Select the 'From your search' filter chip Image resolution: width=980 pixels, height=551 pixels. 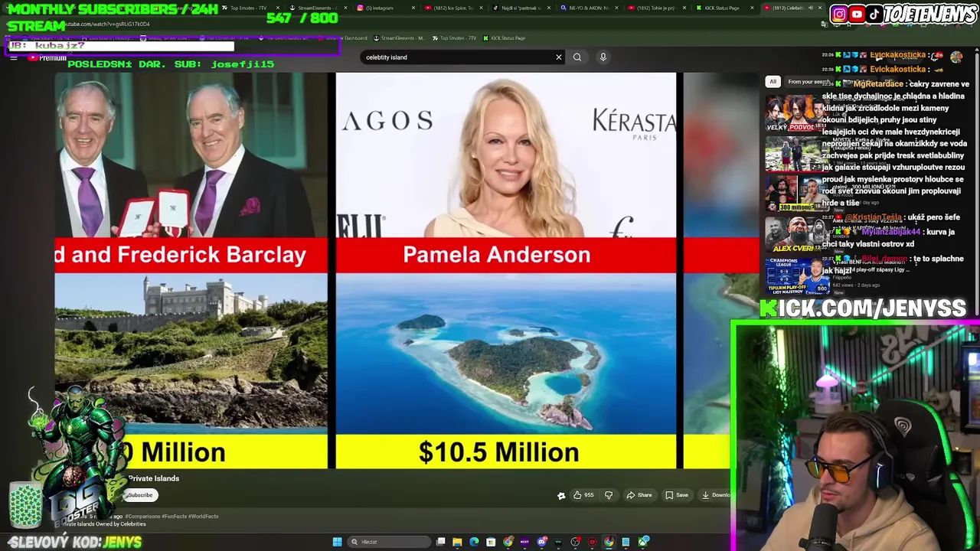(x=808, y=82)
